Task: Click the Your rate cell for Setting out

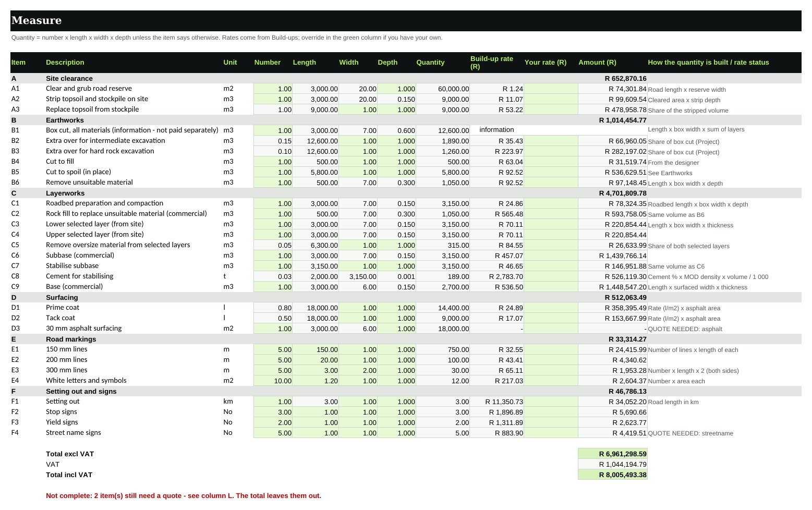Action: (x=551, y=402)
